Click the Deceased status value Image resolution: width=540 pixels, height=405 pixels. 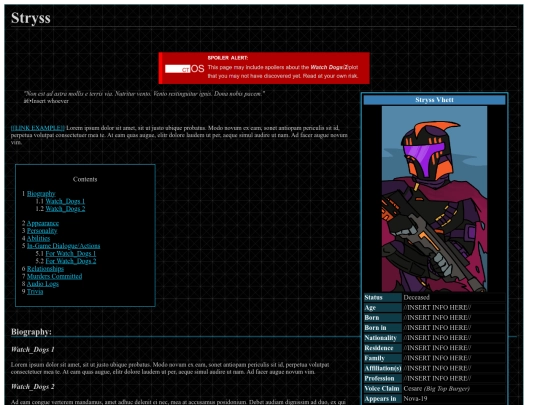pos(416,297)
